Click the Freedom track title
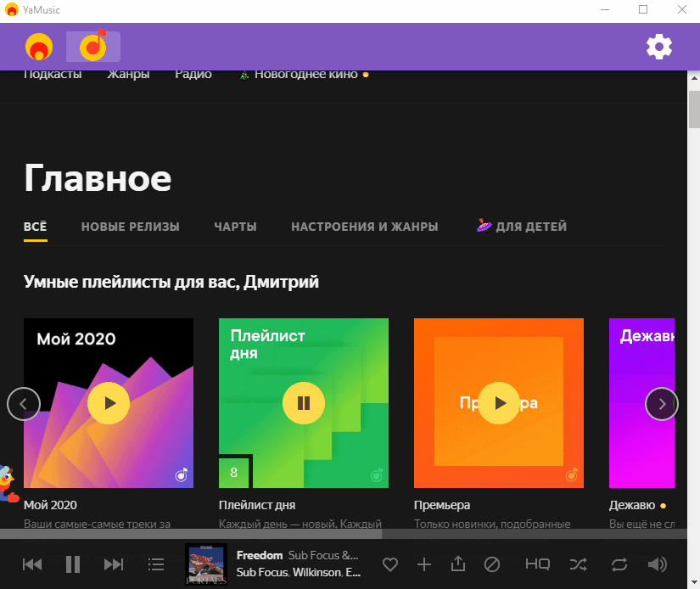This screenshot has width=700, height=589. pyautogui.click(x=260, y=556)
